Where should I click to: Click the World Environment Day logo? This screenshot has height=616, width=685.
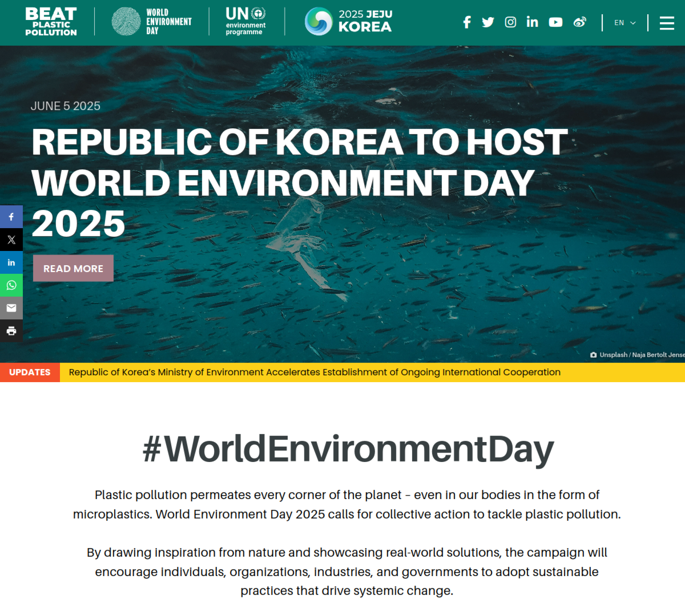pos(152,21)
